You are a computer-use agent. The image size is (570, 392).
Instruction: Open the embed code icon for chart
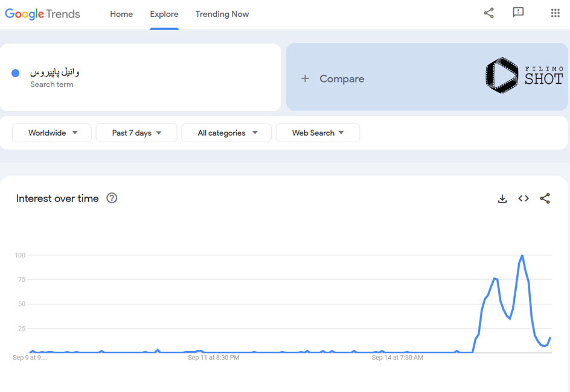coord(524,198)
